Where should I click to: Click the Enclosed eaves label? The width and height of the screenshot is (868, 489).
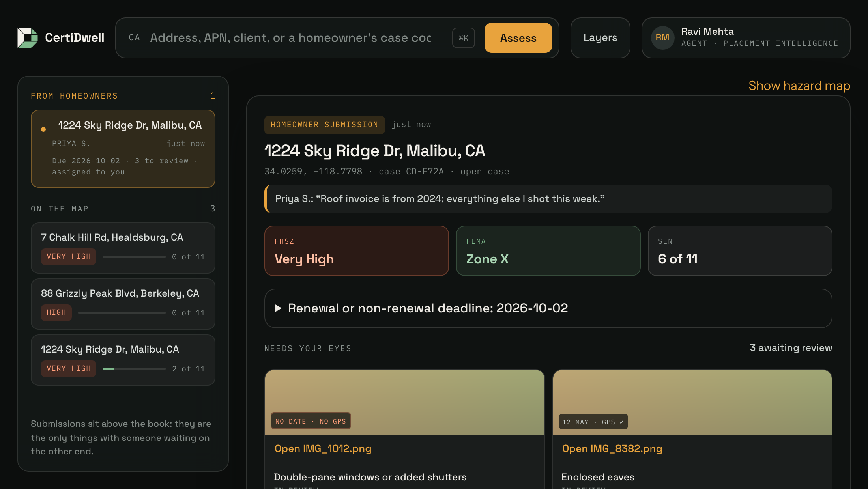coord(598,477)
